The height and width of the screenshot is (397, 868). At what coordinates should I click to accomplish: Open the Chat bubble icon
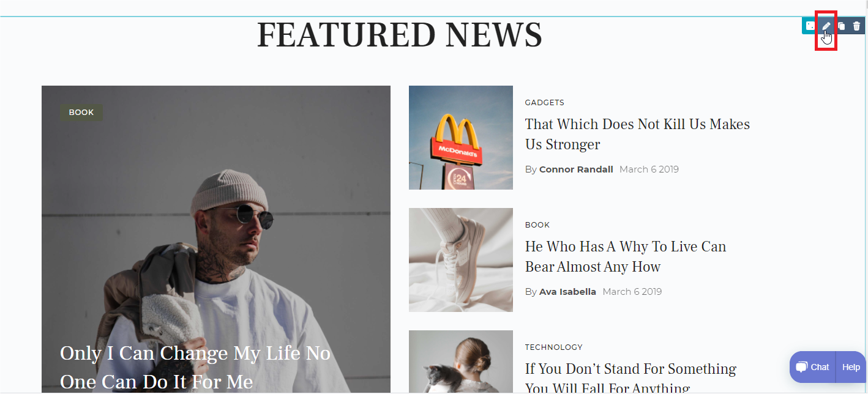tap(802, 367)
